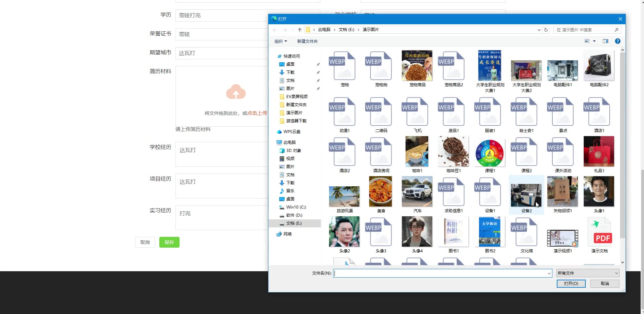Cancel the file open dialog
Screen dimensions: 644x314
tap(605, 284)
